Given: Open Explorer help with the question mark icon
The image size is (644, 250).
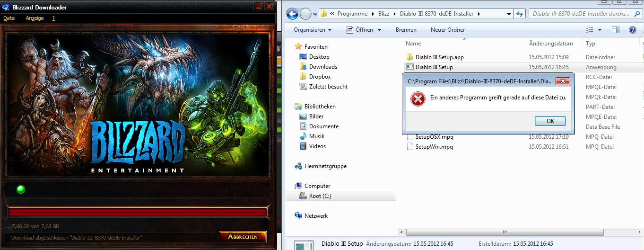Looking at the screenshot, I should point(633,30).
